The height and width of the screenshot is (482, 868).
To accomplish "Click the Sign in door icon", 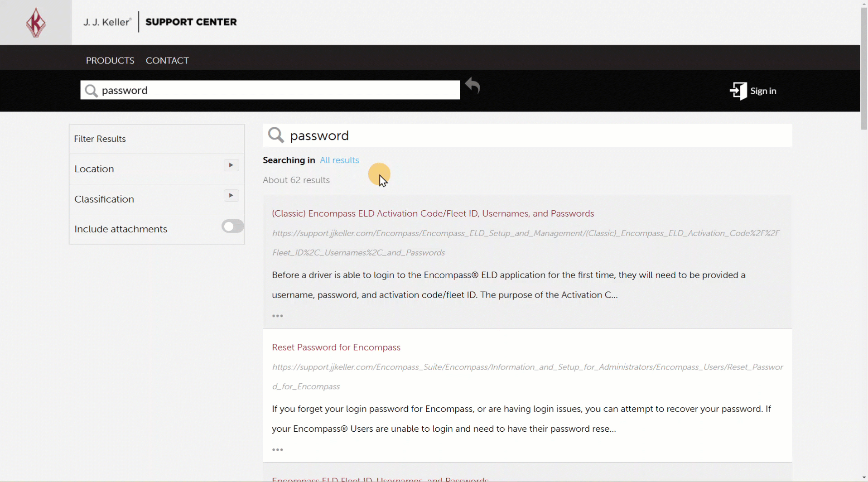I will (x=738, y=91).
